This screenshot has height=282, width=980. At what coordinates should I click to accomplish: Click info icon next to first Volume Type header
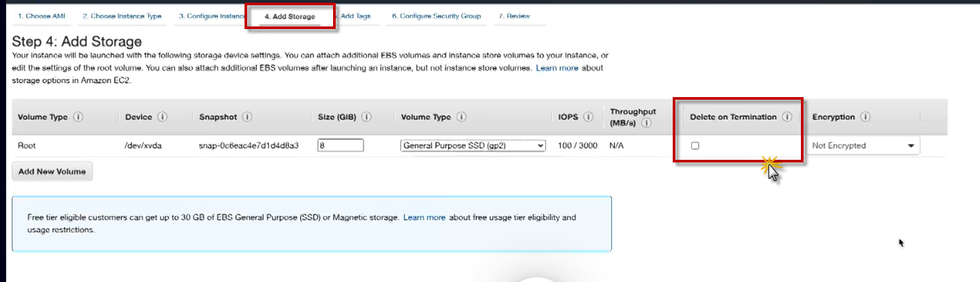point(78,117)
